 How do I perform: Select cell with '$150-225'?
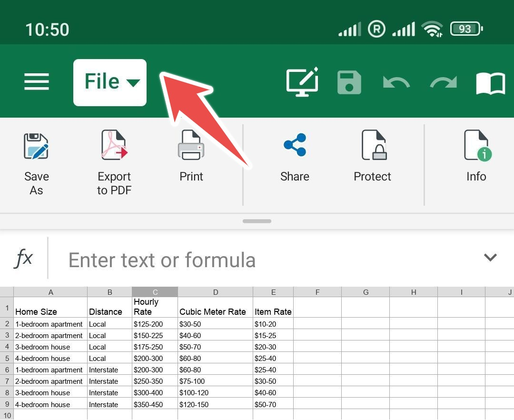[155, 335]
